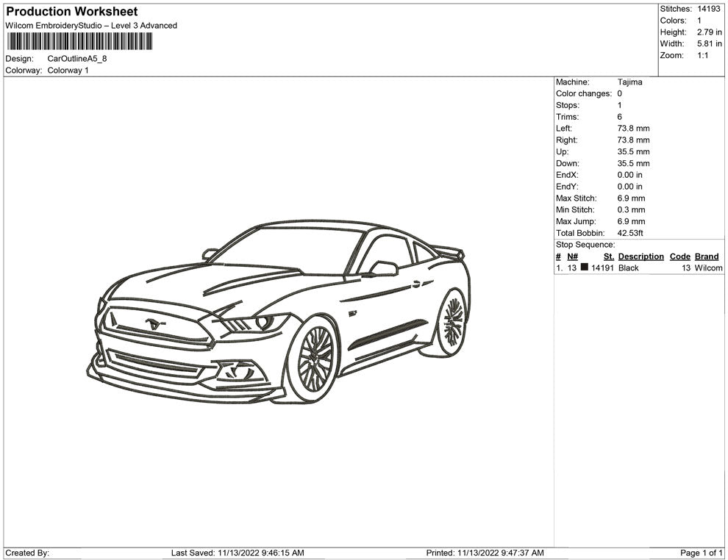Click the barcode under the worksheet title

pyautogui.click(x=79, y=41)
